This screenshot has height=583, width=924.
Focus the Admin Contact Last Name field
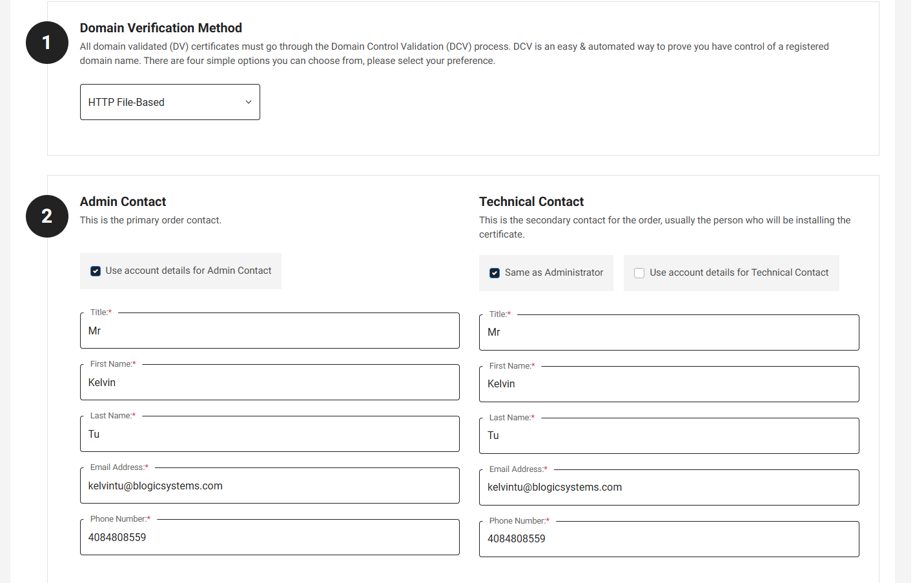coord(269,435)
